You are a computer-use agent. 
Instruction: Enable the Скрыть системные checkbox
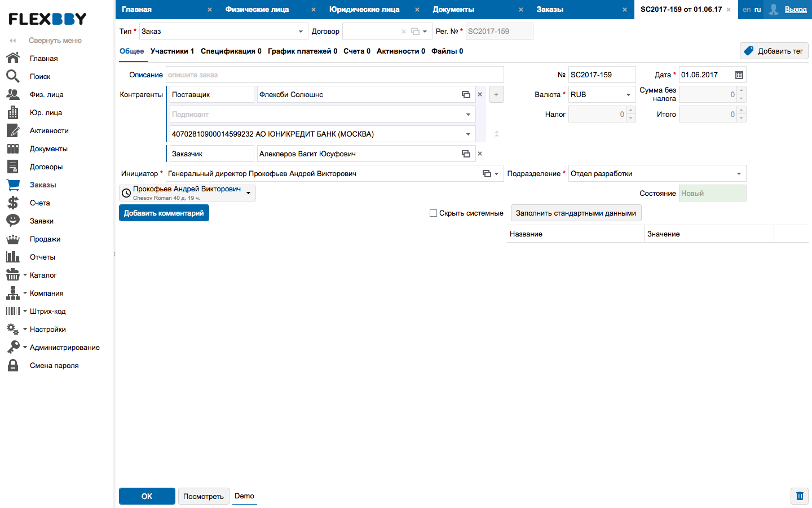pyautogui.click(x=433, y=213)
